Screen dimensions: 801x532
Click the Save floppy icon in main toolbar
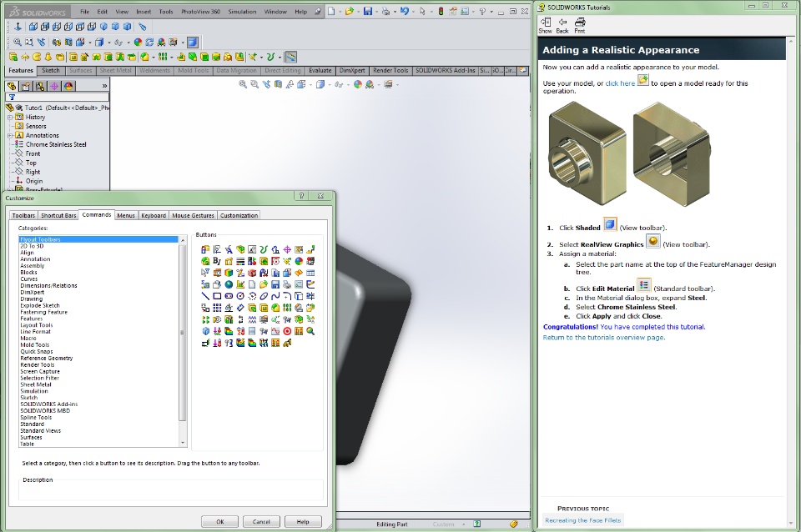(x=368, y=11)
